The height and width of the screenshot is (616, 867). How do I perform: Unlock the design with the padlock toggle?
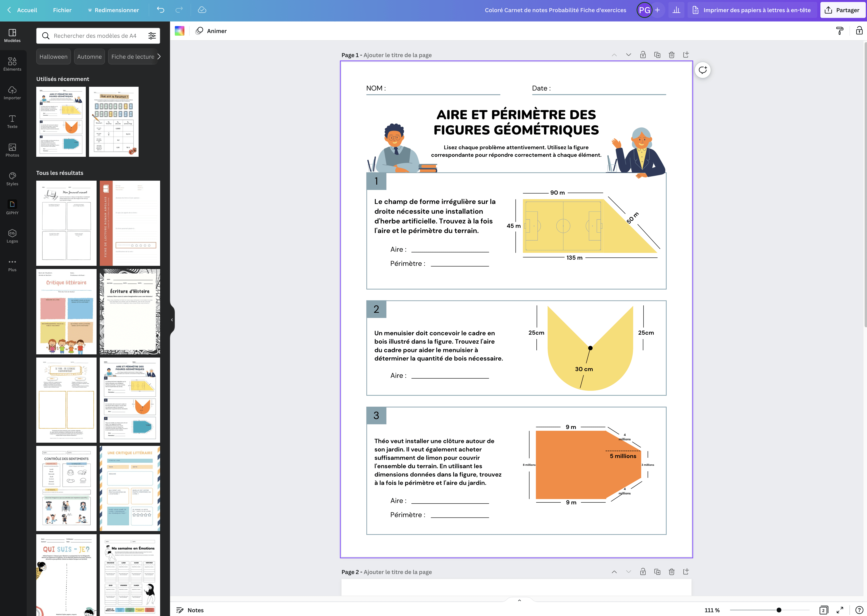coord(859,31)
